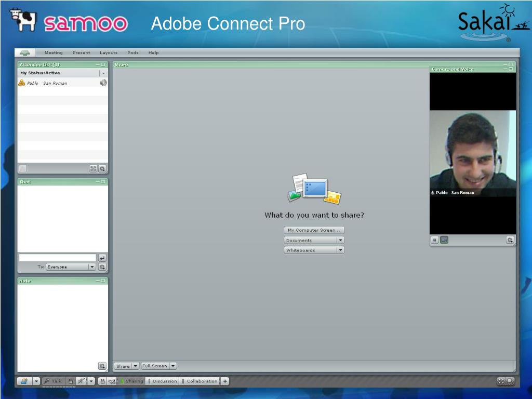The image size is (532, 399).
Task: Select Pablo San Roman in the attendee list
Action: pos(63,83)
